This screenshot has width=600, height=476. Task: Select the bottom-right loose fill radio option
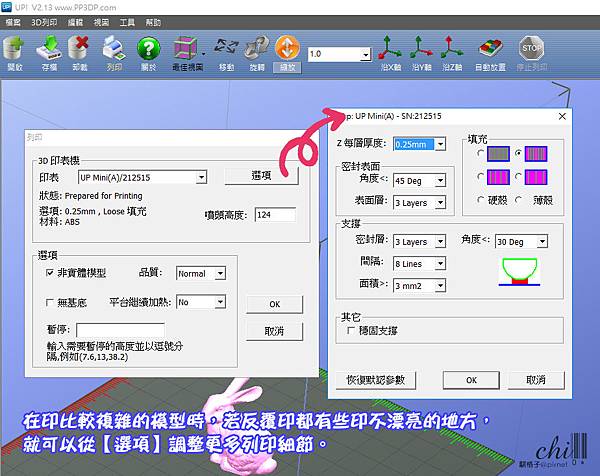[518, 177]
